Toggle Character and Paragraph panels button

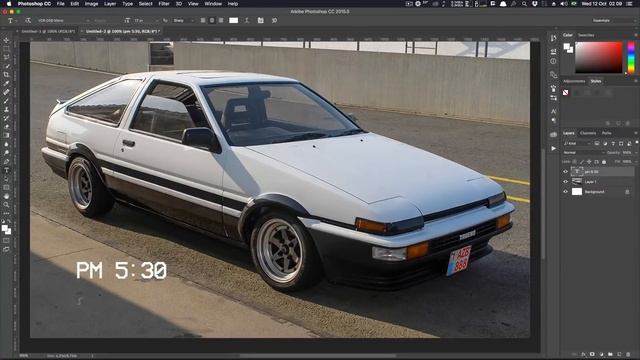coord(260,20)
